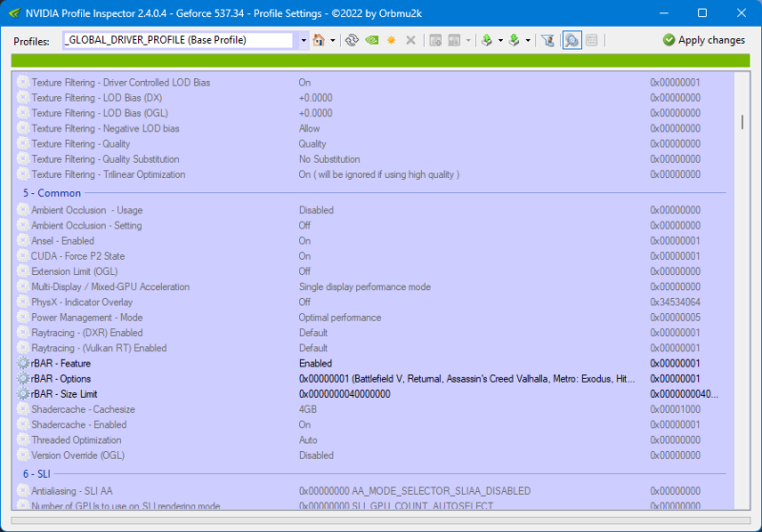The width and height of the screenshot is (762, 532).
Task: Click the gear icon on rBAR - Feature row
Action: (23, 364)
